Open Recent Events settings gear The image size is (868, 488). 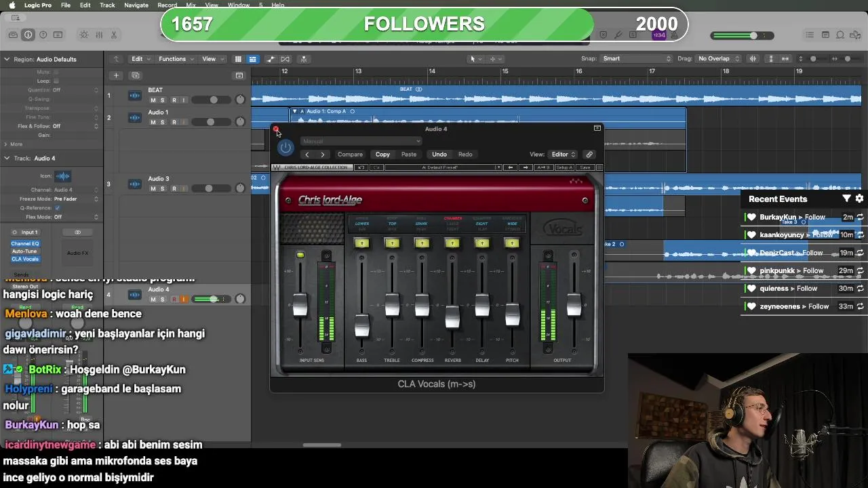859,199
